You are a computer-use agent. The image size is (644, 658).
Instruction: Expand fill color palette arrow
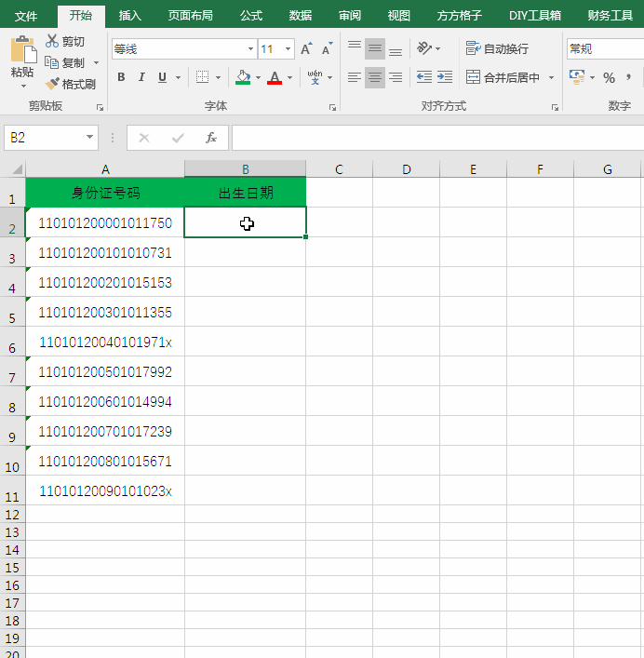258,77
